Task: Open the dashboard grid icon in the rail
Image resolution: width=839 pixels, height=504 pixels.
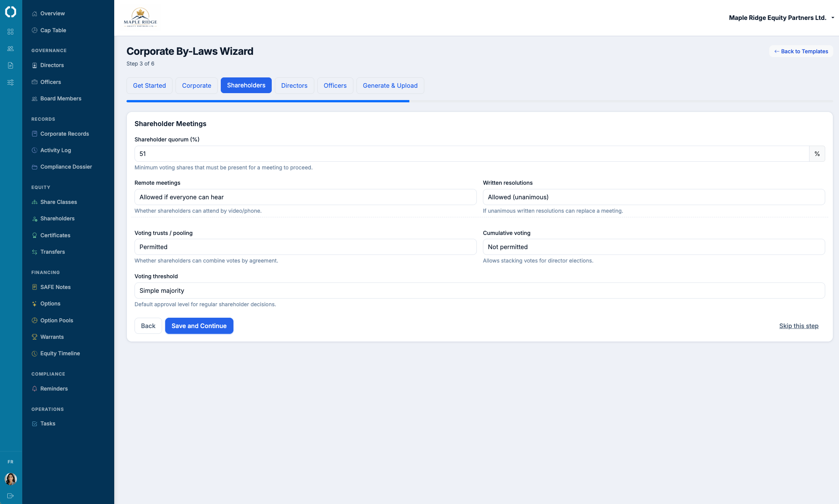Action: tap(11, 32)
